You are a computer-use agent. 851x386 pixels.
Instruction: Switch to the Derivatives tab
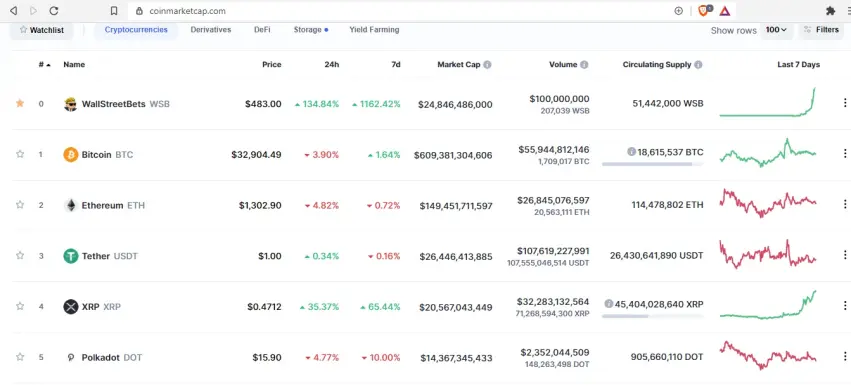tap(211, 30)
